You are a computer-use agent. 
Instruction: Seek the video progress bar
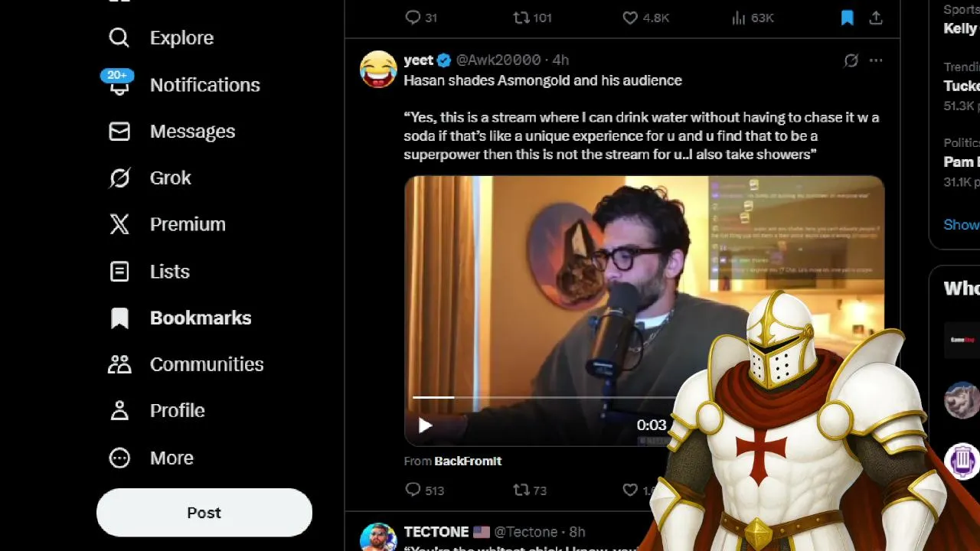536,397
